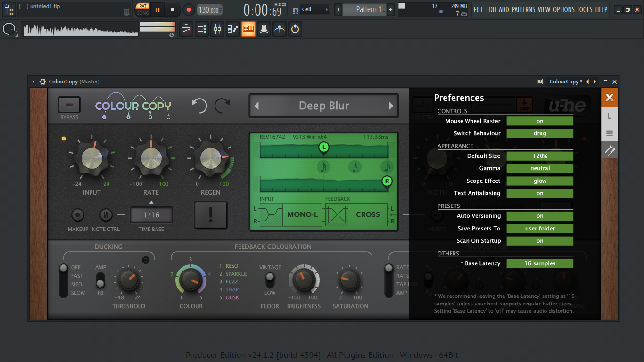Open the ADD menu
Screen dimensions: 644x362
[x=504, y=9]
